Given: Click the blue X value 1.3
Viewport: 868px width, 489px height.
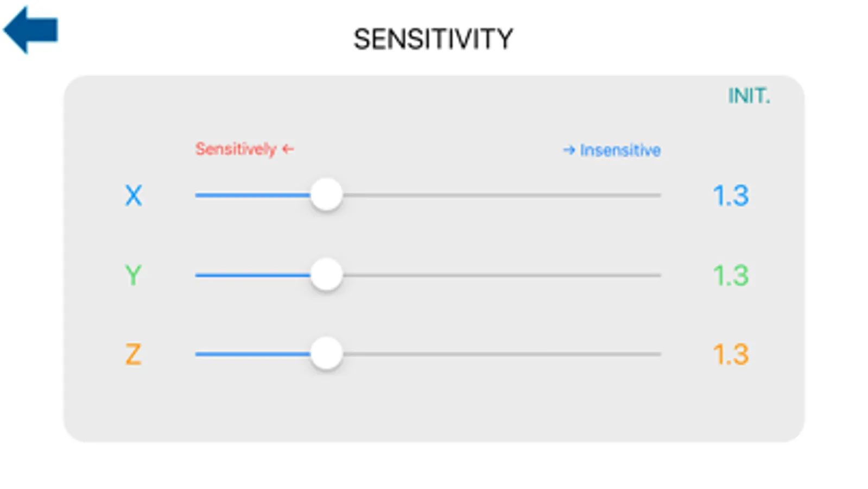Looking at the screenshot, I should tap(731, 196).
